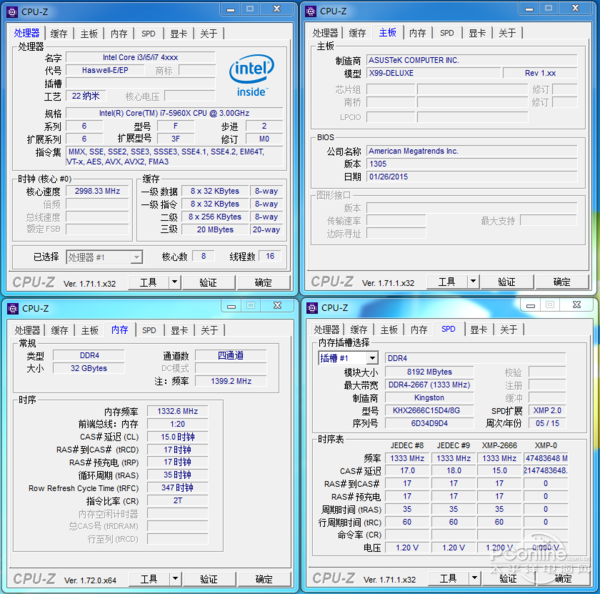Open 关于 tab in the processor window
The width and height of the screenshot is (600, 594).
(x=209, y=34)
